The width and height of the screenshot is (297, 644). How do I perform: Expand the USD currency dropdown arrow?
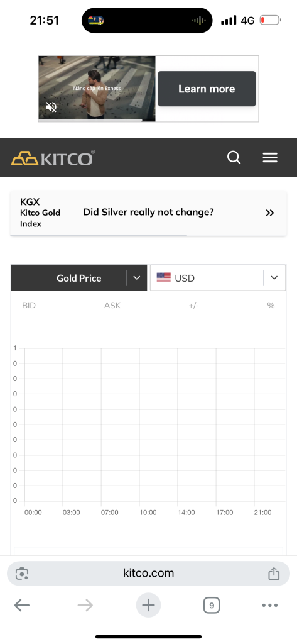[x=274, y=278]
